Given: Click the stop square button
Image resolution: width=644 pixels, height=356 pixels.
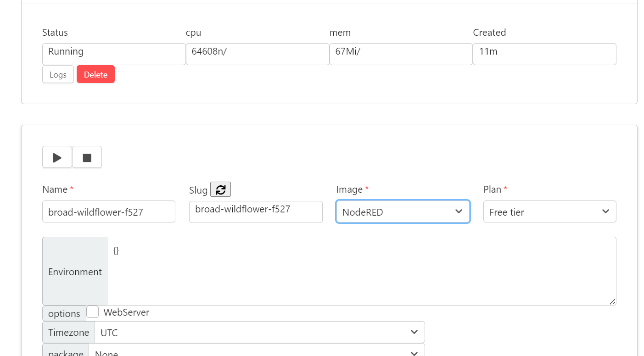Looking at the screenshot, I should [x=87, y=157].
